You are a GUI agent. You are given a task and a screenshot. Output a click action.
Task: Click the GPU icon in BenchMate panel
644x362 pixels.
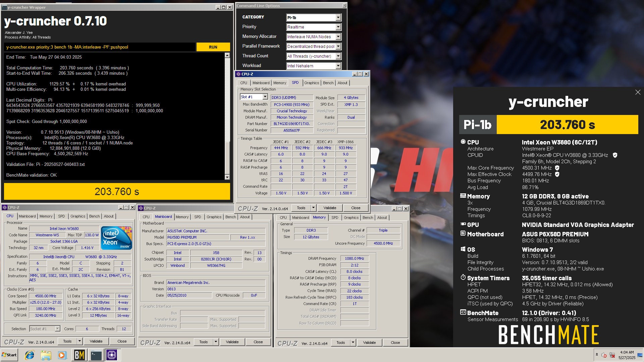point(463,224)
